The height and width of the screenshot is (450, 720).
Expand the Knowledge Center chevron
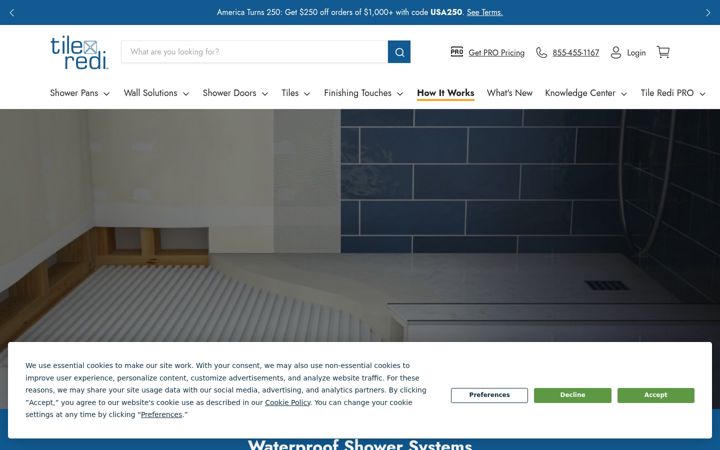624,94
